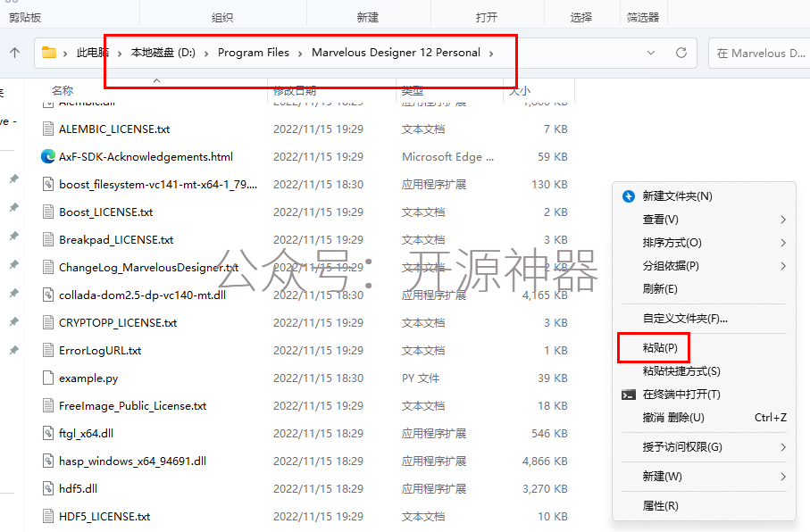Click the 筛选器 ribbon group label
The width and height of the screenshot is (810, 532).
click(643, 18)
